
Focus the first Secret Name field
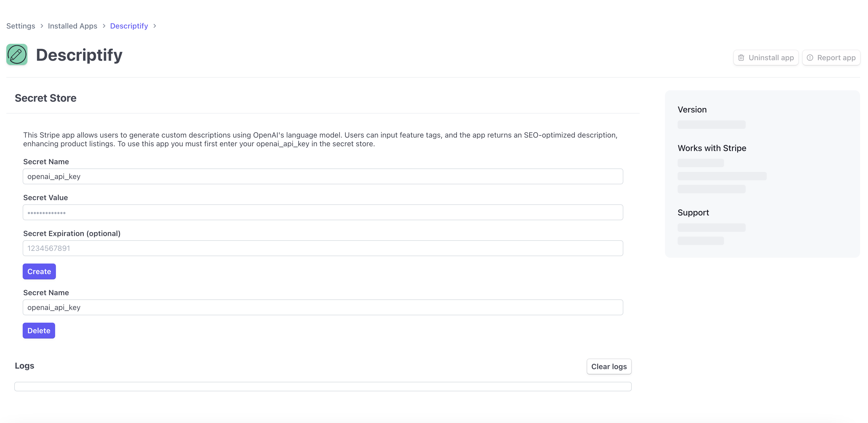click(322, 176)
